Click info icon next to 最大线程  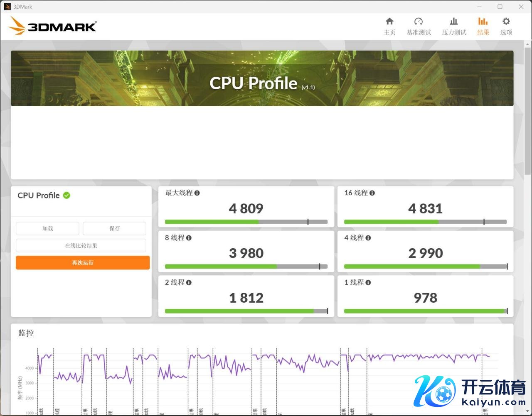[x=197, y=193]
